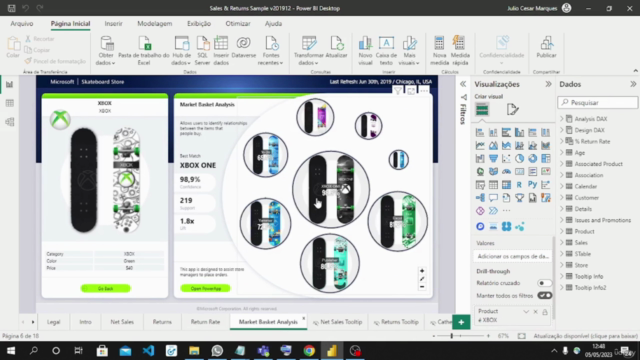This screenshot has height=360, width=640.
Task: Expand the Calendar table
Action: click(562, 186)
